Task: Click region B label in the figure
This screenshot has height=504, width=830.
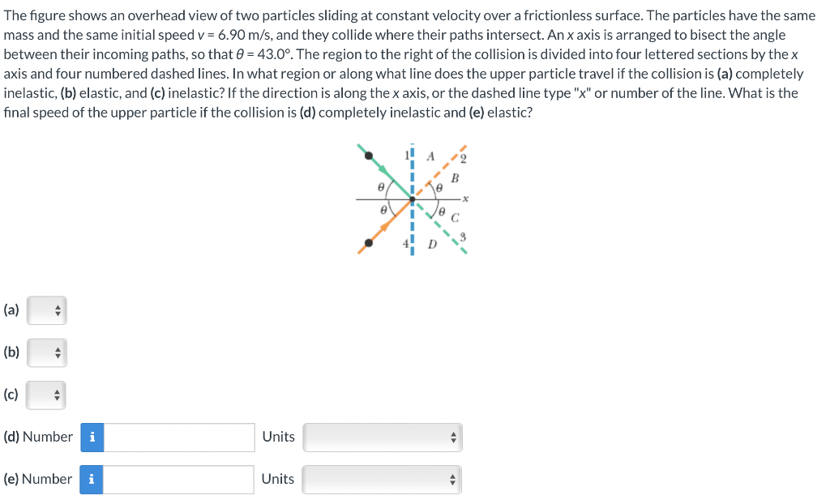Action: tap(455, 179)
